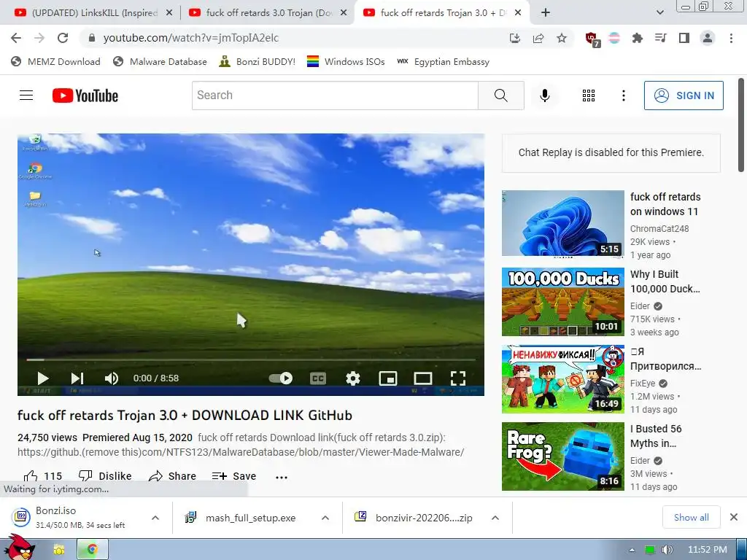Open Chrome in the taskbar
747x560 pixels.
[x=93, y=550]
